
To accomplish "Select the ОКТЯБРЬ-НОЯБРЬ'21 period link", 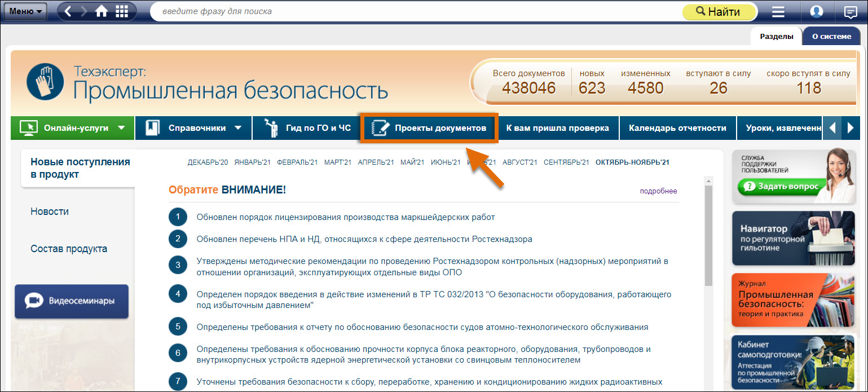I will pyautogui.click(x=632, y=162).
